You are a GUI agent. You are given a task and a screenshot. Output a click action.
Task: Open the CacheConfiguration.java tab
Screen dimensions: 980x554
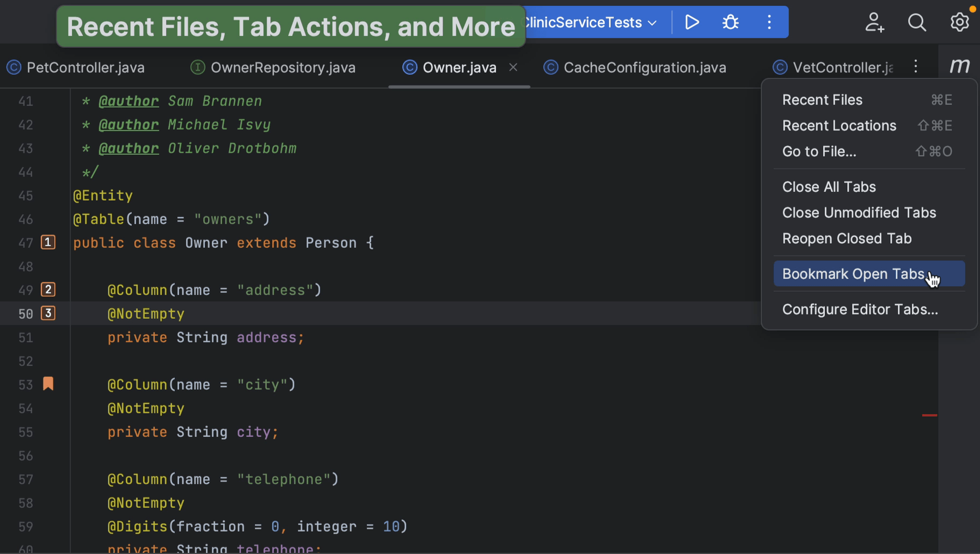644,67
